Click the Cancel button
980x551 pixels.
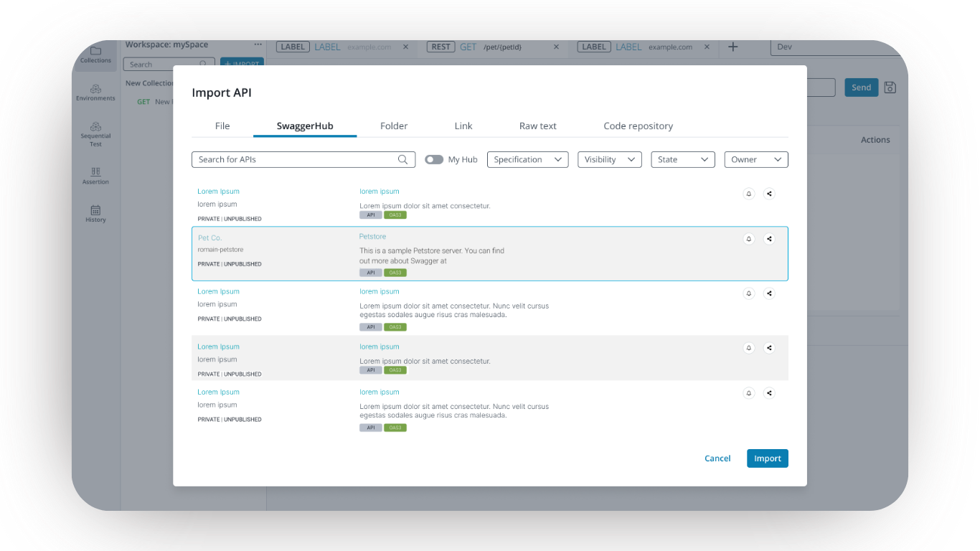pyautogui.click(x=717, y=458)
